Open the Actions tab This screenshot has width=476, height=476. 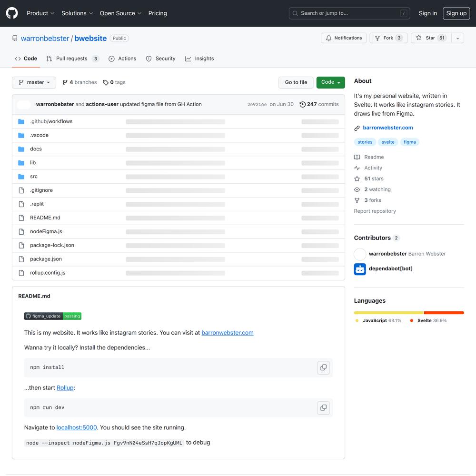(x=122, y=59)
